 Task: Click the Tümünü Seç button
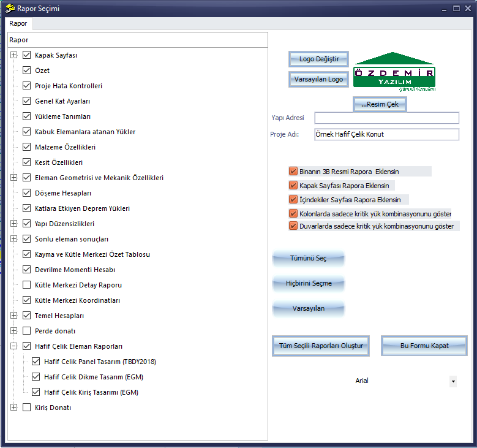click(x=309, y=258)
